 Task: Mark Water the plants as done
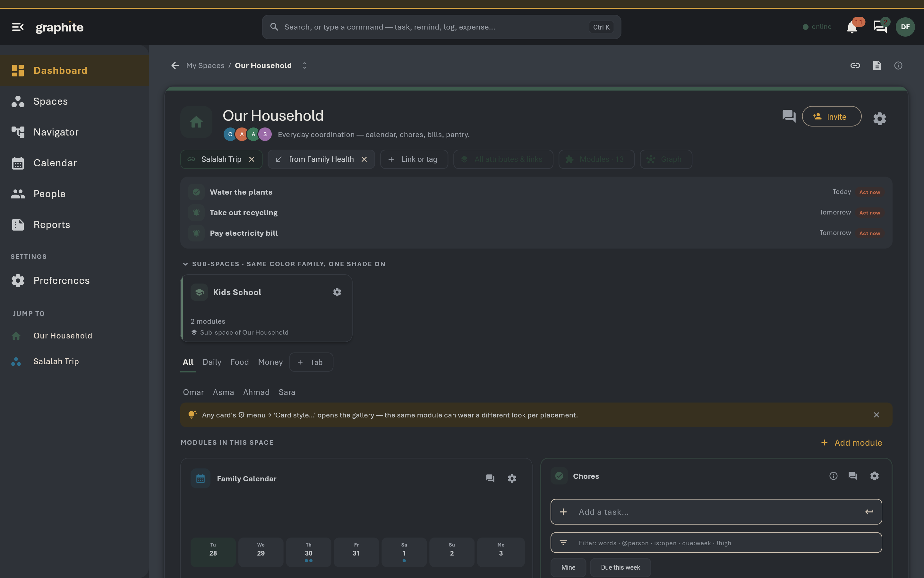point(196,192)
